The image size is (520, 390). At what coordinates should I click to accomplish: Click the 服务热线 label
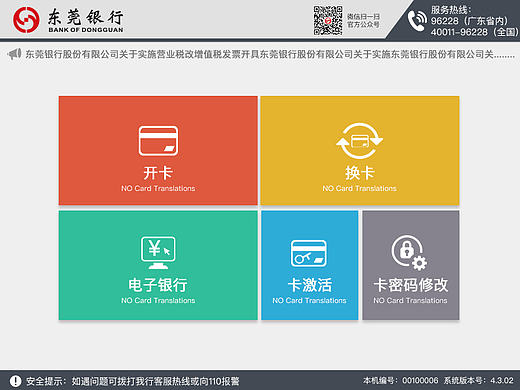tap(451, 10)
